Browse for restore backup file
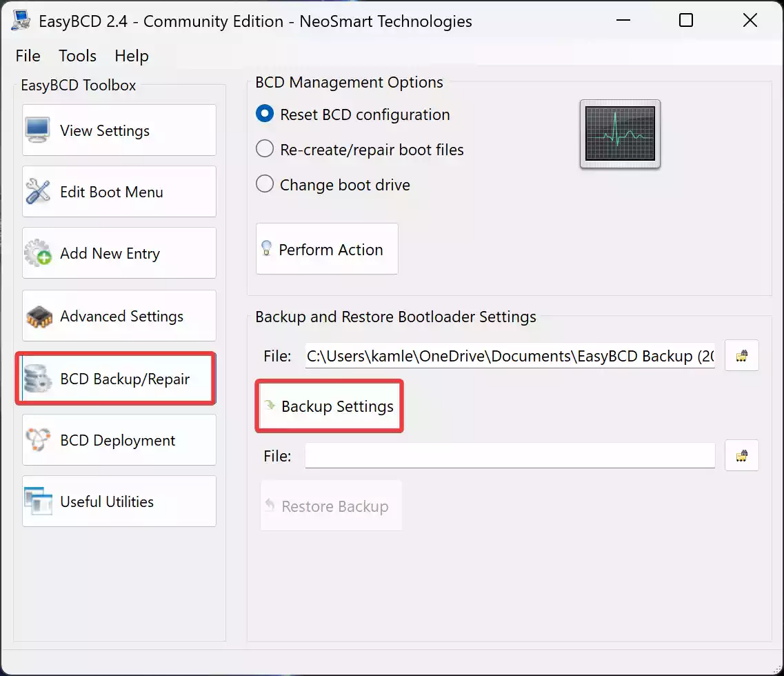This screenshot has width=784, height=676. 741,456
